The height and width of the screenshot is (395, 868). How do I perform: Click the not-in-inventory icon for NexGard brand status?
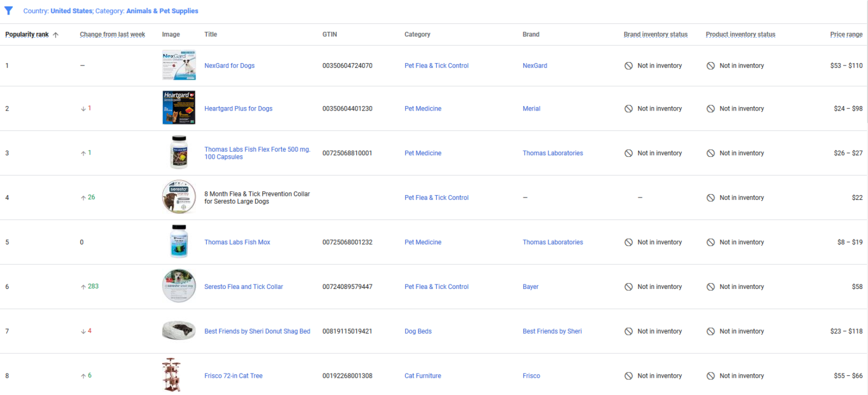click(x=628, y=65)
